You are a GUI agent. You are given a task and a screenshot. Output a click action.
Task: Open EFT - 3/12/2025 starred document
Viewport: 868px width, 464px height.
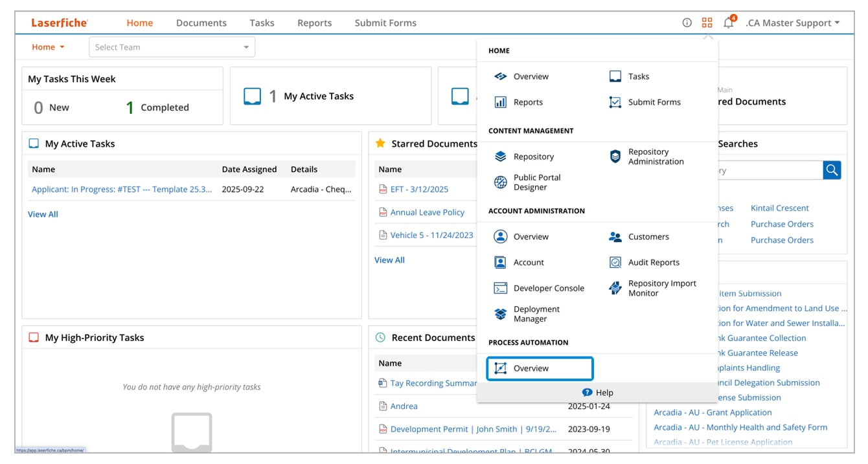click(x=419, y=190)
